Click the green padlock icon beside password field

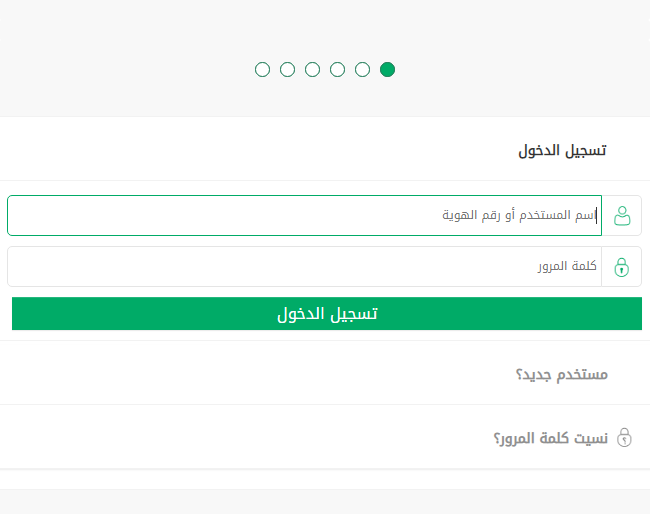tap(622, 267)
